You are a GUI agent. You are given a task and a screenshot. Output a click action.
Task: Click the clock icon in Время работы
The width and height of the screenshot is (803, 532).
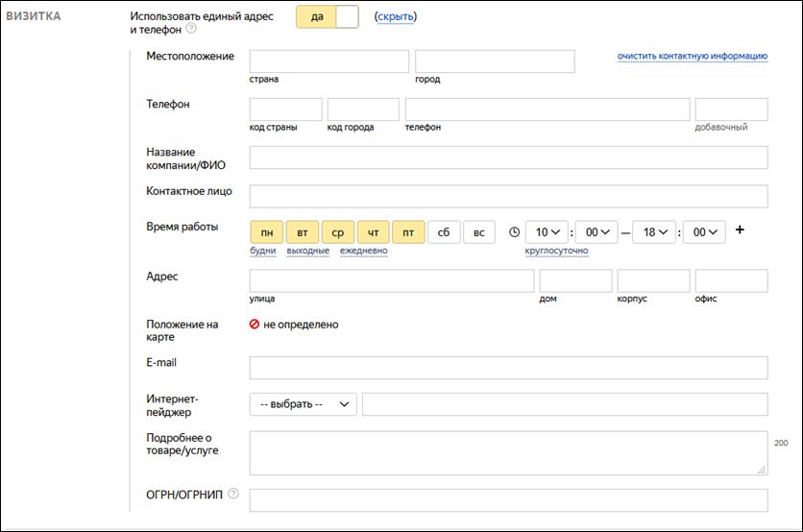(514, 232)
